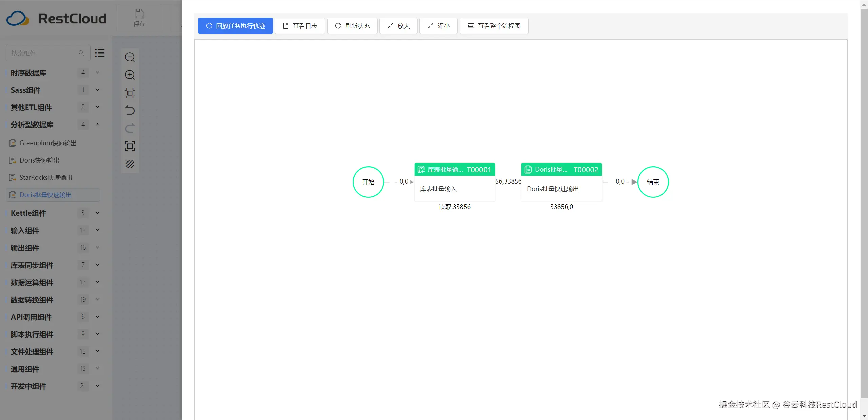Click the zoom in magnifier icon

pyautogui.click(x=130, y=75)
